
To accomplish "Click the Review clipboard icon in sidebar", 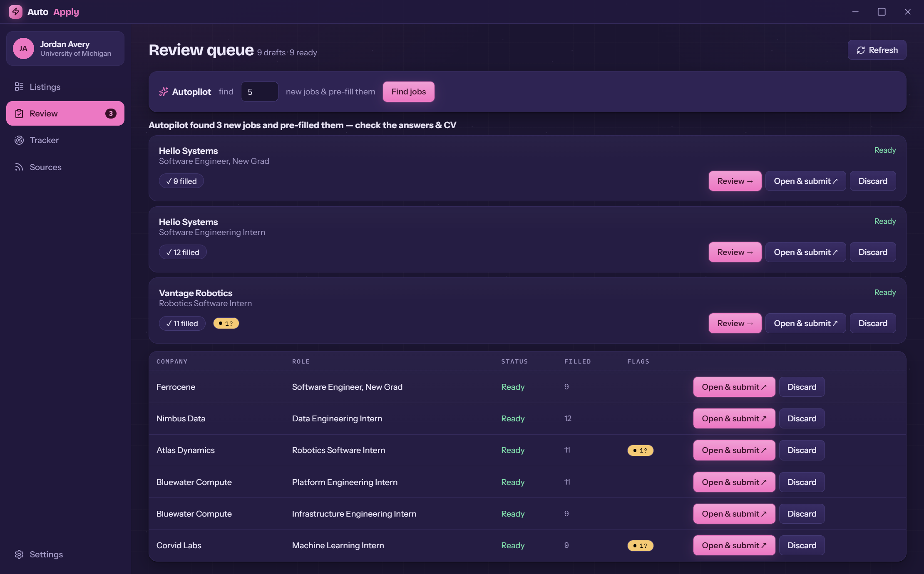I will pos(19,114).
